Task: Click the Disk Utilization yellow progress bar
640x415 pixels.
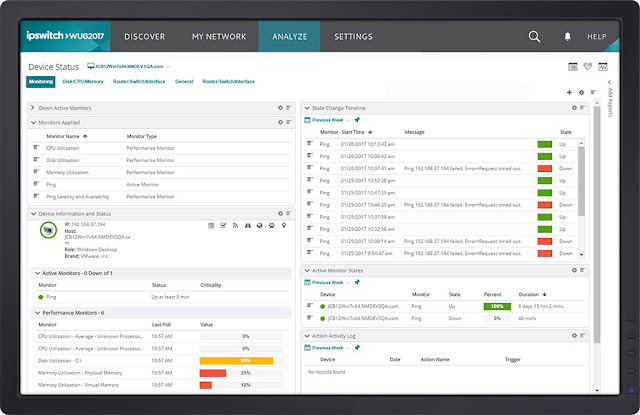Action: coord(236,361)
